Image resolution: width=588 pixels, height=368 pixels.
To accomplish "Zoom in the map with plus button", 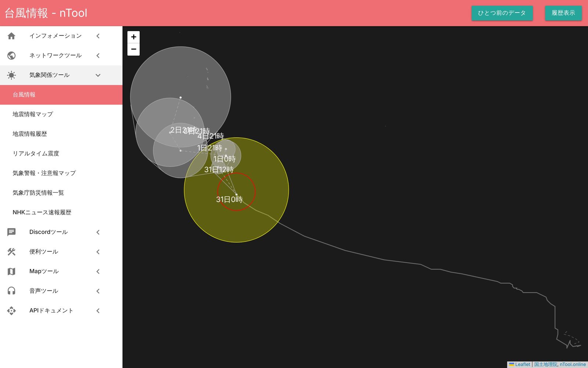I will (133, 37).
